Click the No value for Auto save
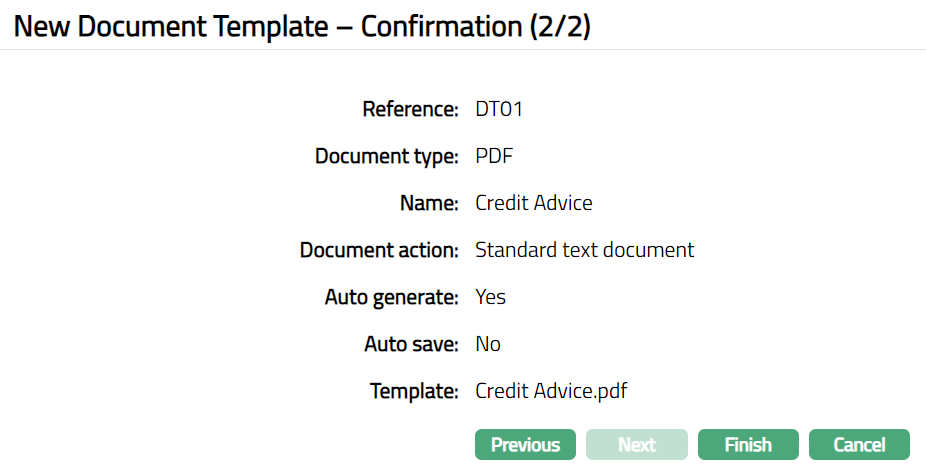The height and width of the screenshot is (468, 926). pyautogui.click(x=488, y=344)
